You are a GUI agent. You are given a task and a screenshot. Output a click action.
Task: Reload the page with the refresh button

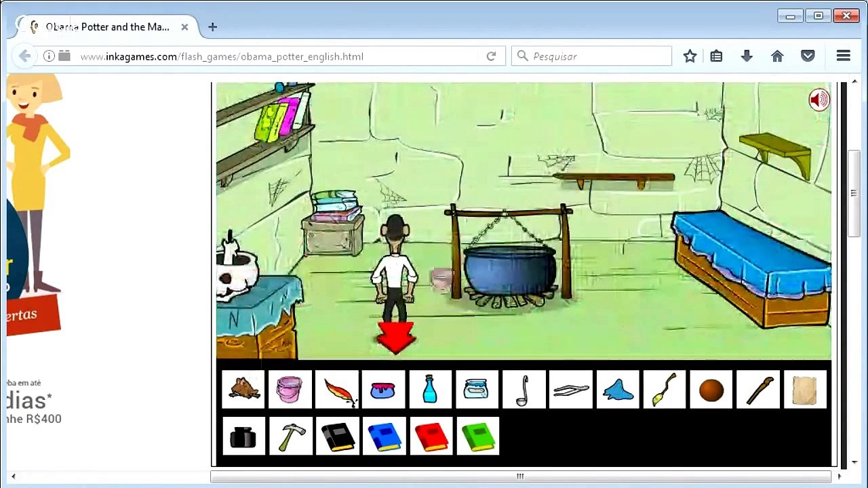coord(491,56)
